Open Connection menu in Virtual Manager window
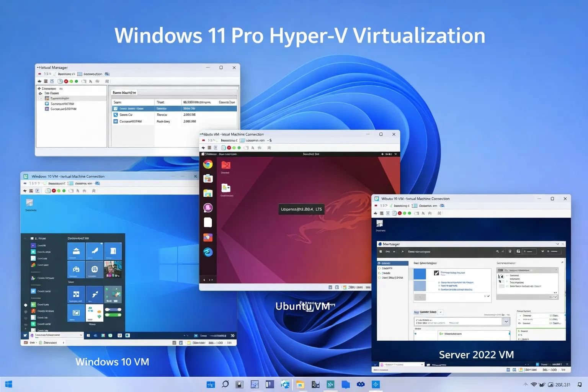Image resolution: width=588 pixels, height=392 pixels. click(93, 74)
